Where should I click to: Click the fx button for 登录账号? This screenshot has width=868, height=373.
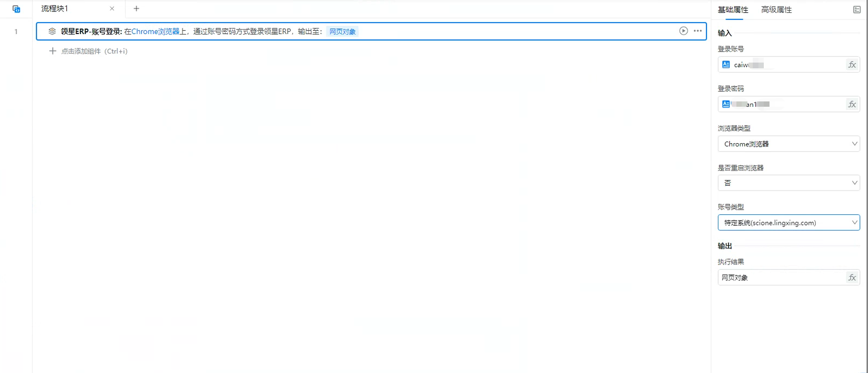[x=852, y=65]
